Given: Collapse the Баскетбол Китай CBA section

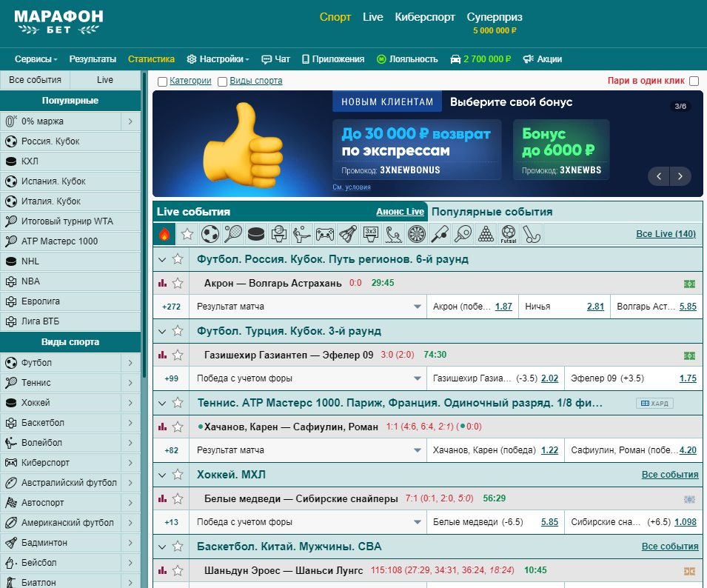Looking at the screenshot, I should [162, 547].
